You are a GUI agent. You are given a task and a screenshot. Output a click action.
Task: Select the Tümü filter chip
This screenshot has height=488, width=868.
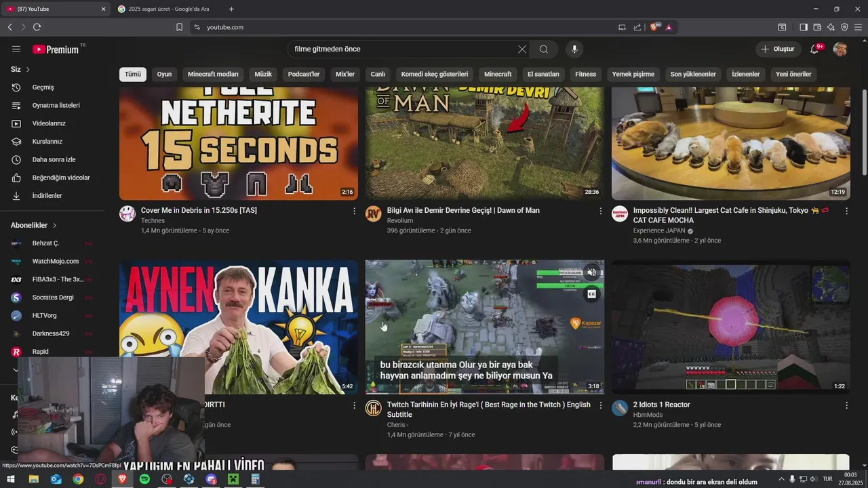click(133, 75)
